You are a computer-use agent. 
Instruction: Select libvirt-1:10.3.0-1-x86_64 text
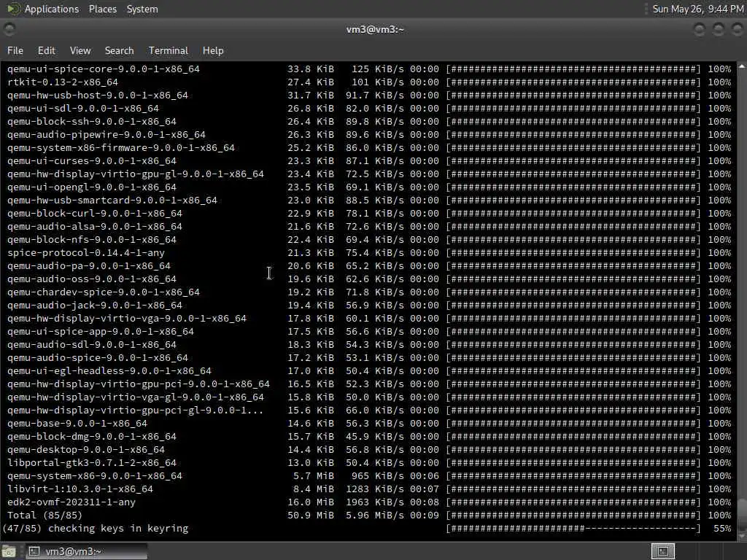coord(80,489)
